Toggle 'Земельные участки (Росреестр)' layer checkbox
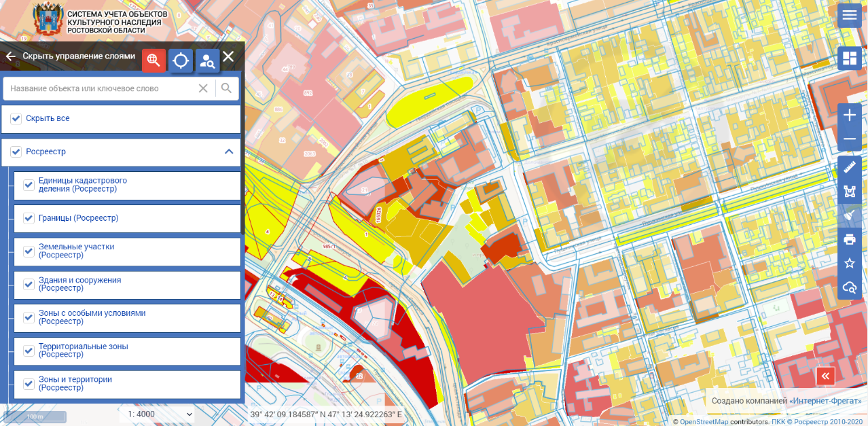868x426 pixels. (x=29, y=251)
